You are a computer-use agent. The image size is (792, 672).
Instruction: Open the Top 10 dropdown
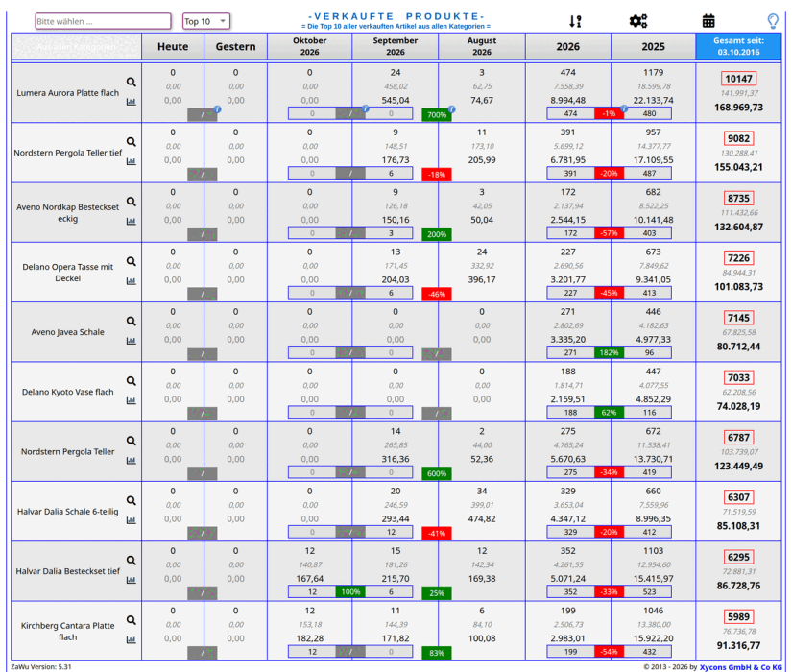click(206, 21)
